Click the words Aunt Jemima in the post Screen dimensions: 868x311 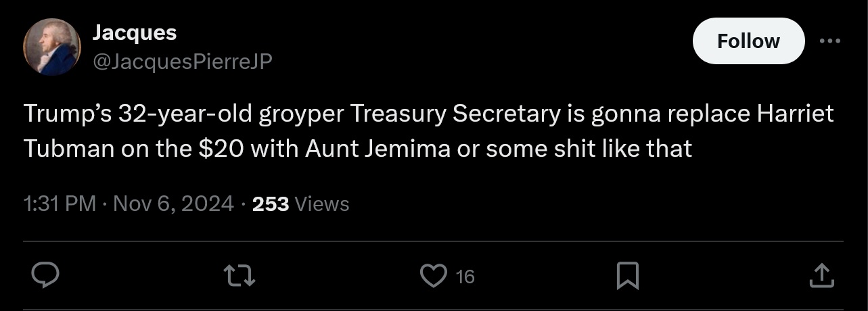[x=377, y=149]
